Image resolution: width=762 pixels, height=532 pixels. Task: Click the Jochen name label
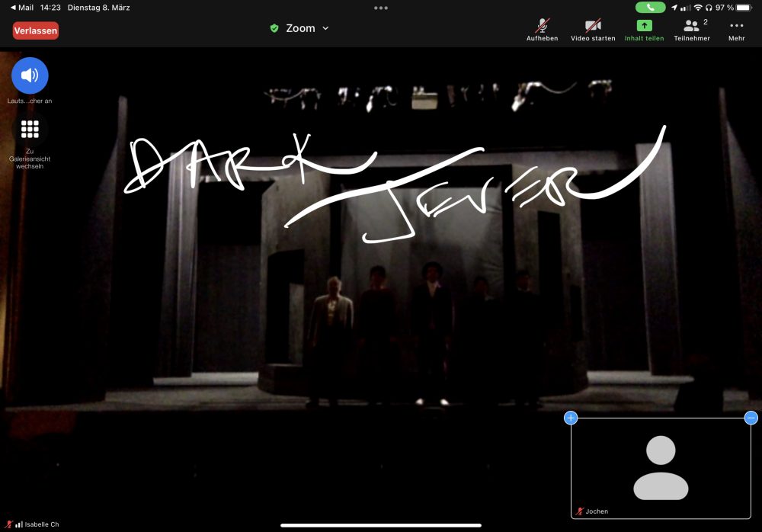click(597, 511)
